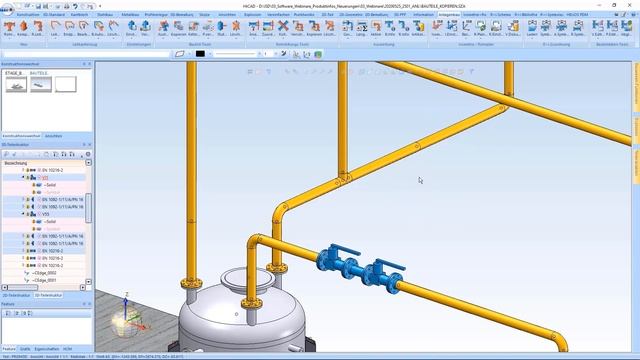
Task: Click the I.Einst... isometry settings icon
Action: (451, 28)
